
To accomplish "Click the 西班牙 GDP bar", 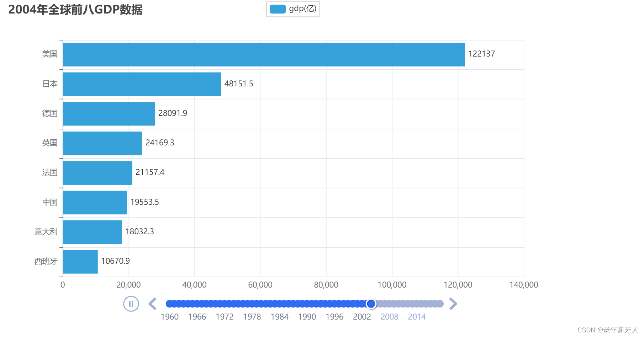I will click(80, 262).
